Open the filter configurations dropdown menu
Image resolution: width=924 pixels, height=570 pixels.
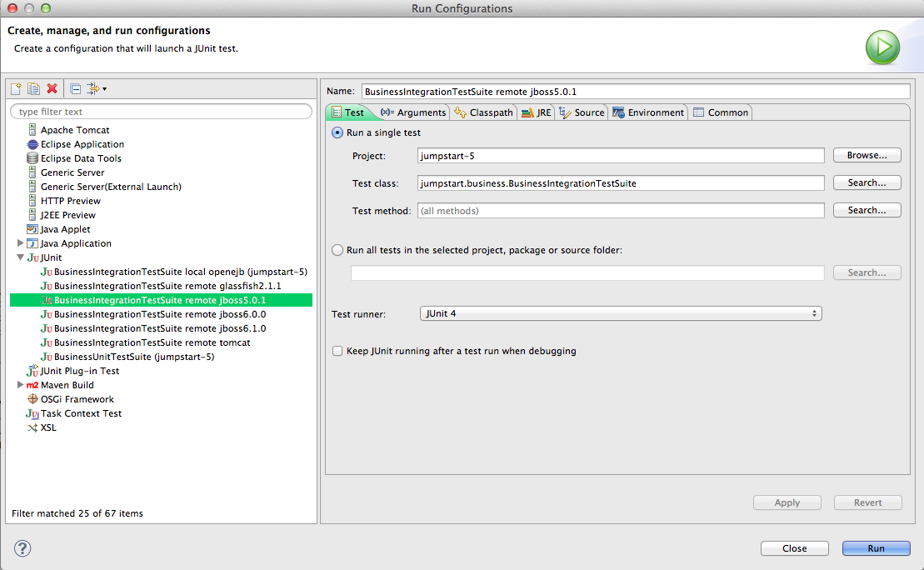97,88
